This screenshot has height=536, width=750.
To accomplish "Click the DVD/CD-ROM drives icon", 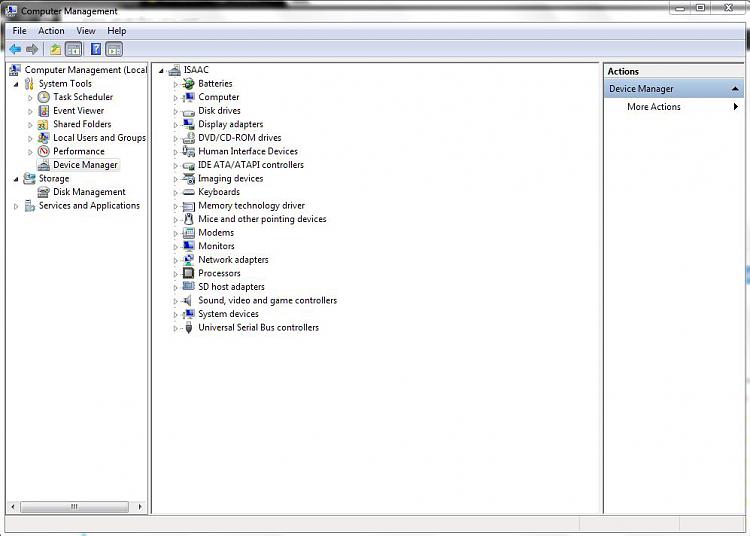I will [189, 138].
